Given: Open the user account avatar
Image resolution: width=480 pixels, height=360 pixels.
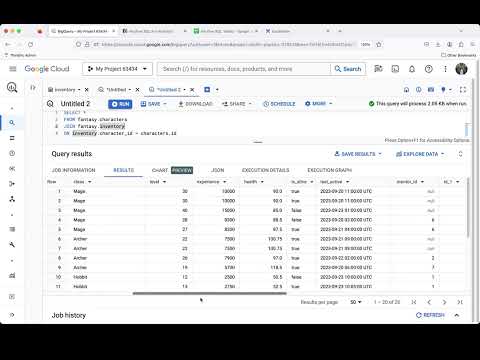Looking at the screenshot, I should tap(462, 69).
